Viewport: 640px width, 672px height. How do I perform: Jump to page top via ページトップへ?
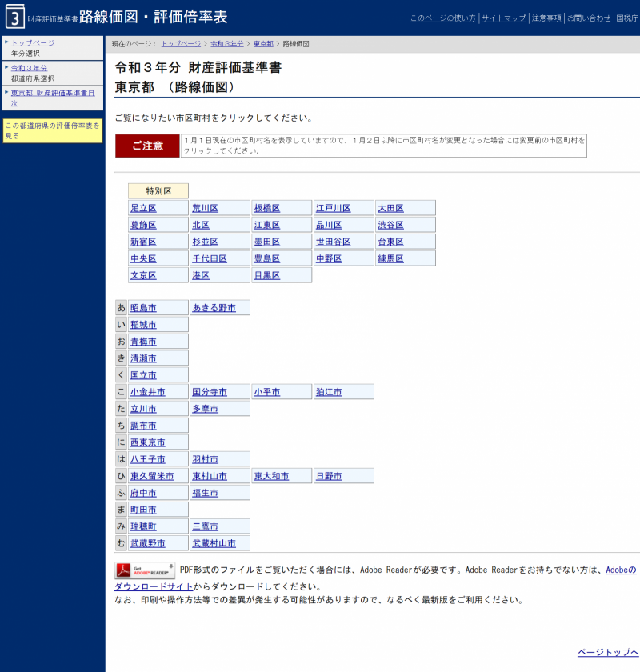pos(608,652)
